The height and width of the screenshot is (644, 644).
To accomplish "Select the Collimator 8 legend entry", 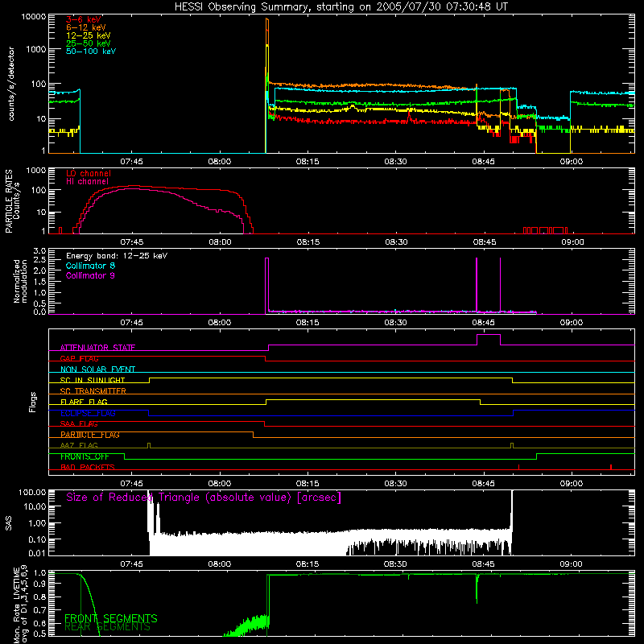I will click(x=90, y=266).
